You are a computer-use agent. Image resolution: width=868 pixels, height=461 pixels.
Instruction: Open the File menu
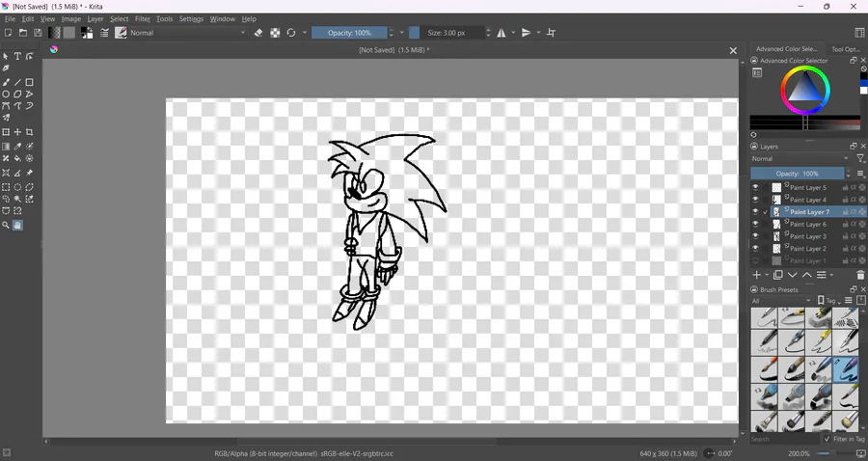(x=10, y=19)
